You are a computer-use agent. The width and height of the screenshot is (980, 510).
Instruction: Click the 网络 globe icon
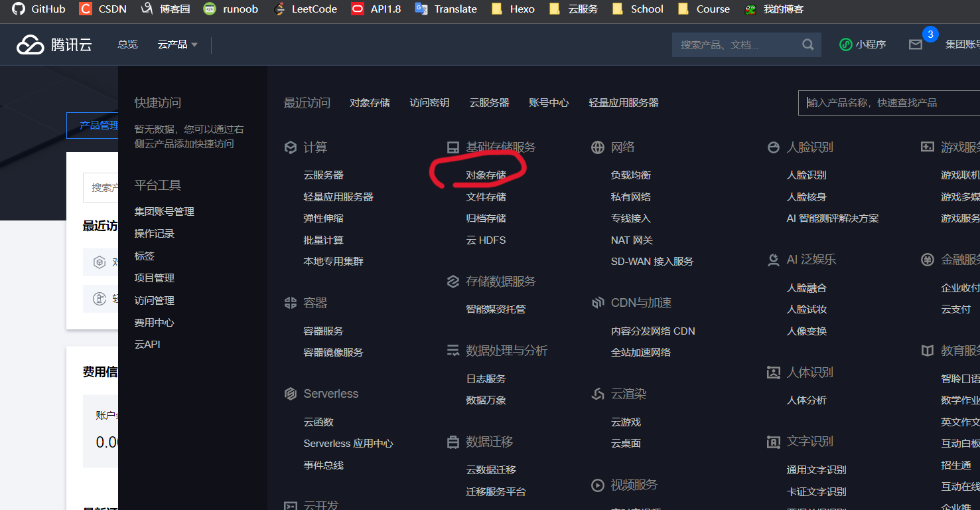598,147
